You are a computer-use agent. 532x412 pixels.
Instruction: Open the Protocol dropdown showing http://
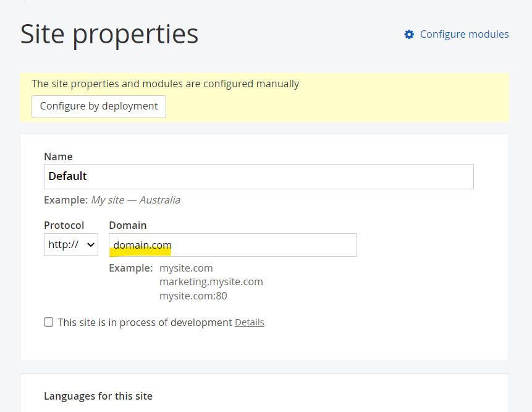71,244
